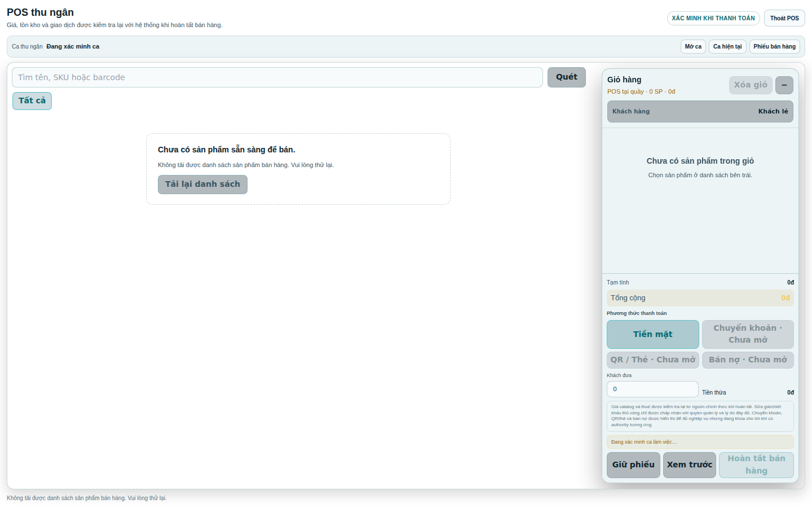Viewport: 812px width, 508px height.
Task: Click the Giỏ hàng panel title
Action: 624,80
